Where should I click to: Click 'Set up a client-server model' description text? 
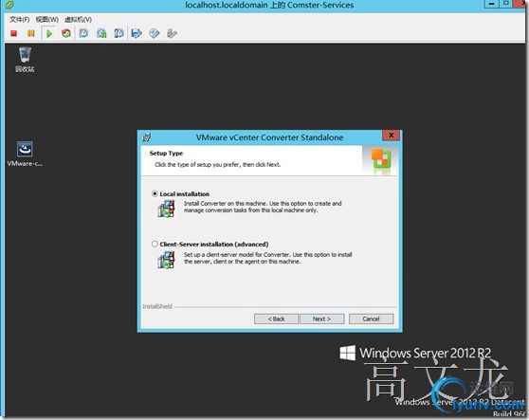pos(268,258)
